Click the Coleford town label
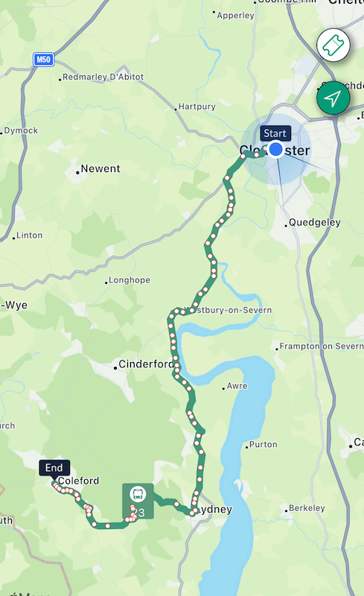Image resolution: width=364 pixels, height=596 pixels. (78, 481)
